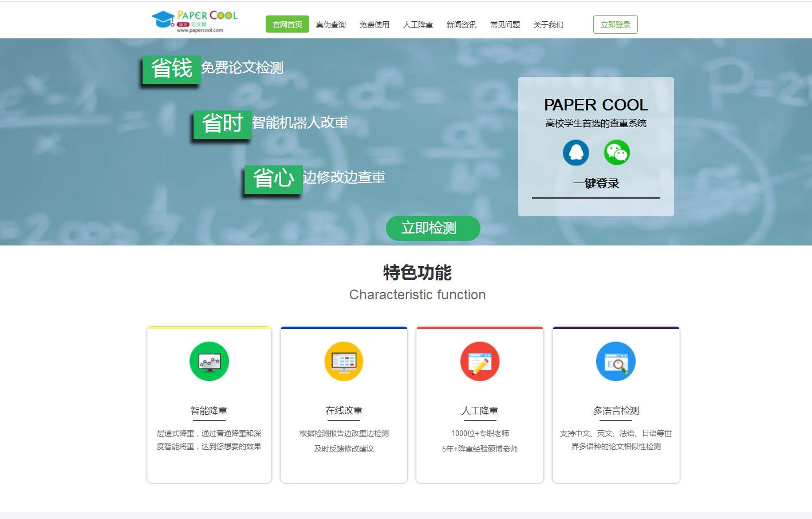Click the 立即登录 button
This screenshot has width=812, height=519.
pyautogui.click(x=615, y=25)
